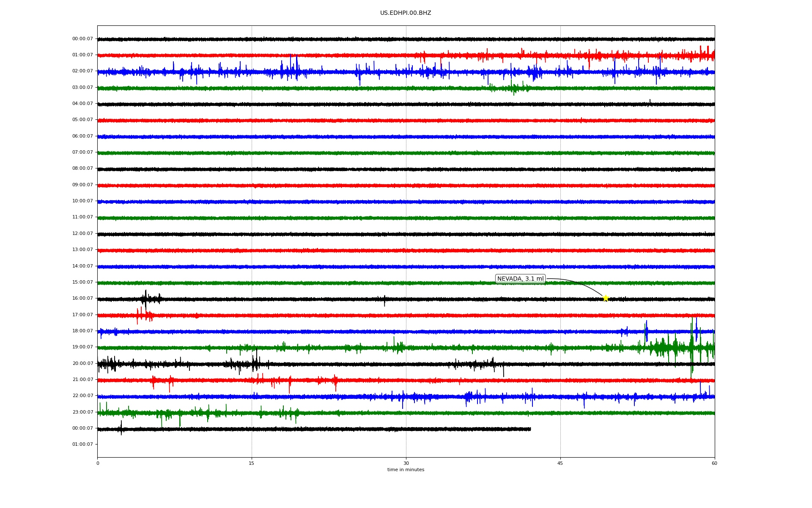This screenshot has height=508, width=812.
Task: Click the 30 minute x-axis tick label
Action: click(406, 463)
